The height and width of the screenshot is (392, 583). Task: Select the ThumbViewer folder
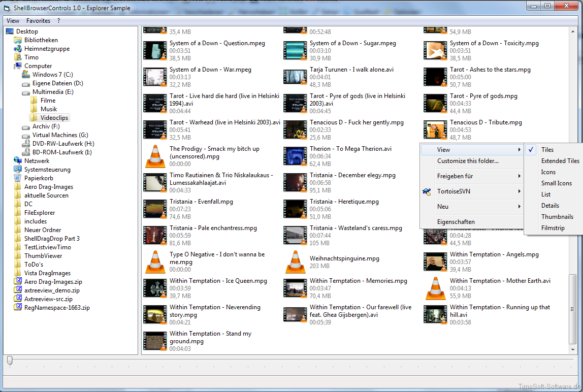43,256
